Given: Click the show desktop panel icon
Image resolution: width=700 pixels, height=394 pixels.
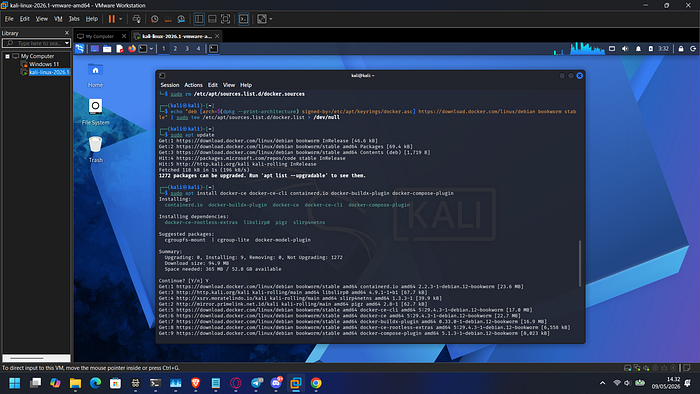Looking at the screenshot, I should point(95,49).
